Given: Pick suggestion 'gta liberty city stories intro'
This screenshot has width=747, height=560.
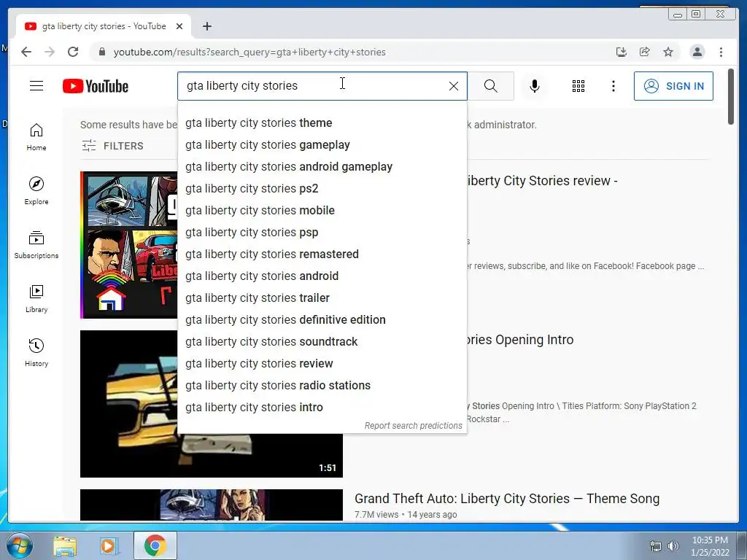Looking at the screenshot, I should coord(322,408).
